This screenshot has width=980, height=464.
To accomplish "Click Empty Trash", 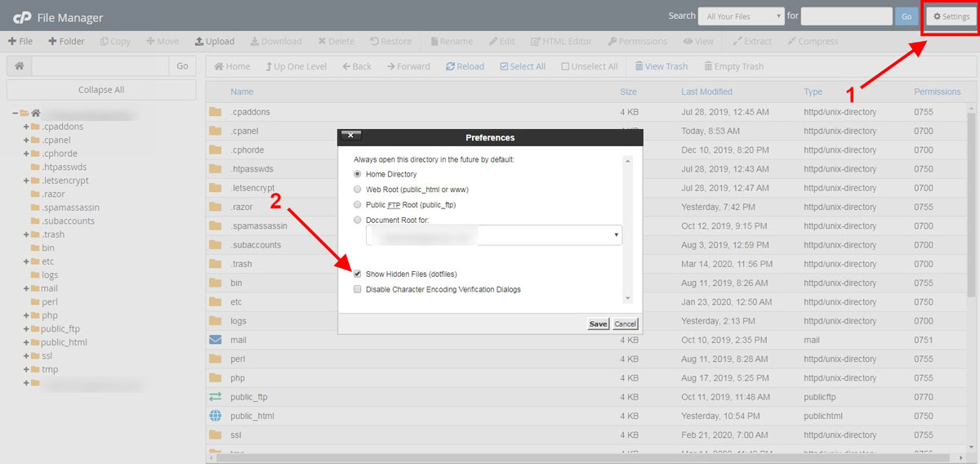I will 733,67.
